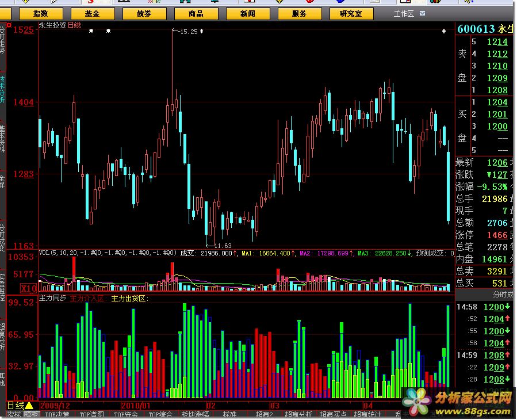Click the 研究室 toolbar button
The image size is (517, 420).
pyautogui.click(x=351, y=13)
